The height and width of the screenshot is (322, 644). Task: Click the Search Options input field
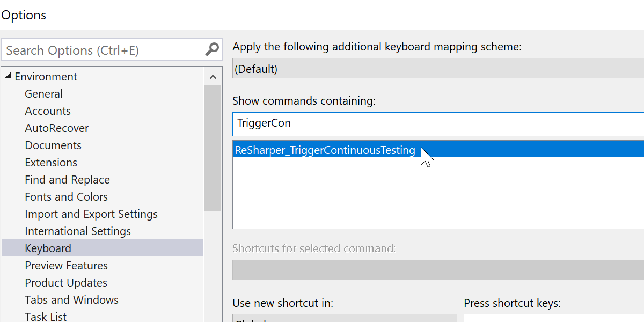pyautogui.click(x=102, y=50)
